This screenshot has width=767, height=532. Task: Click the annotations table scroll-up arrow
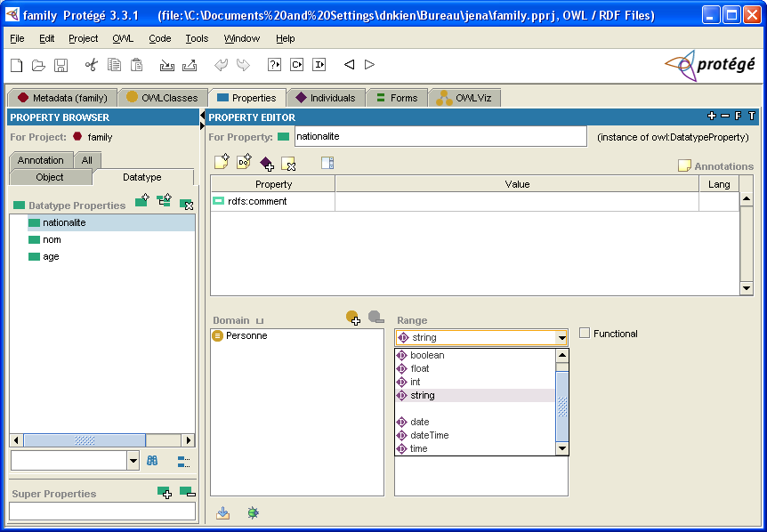pyautogui.click(x=746, y=198)
